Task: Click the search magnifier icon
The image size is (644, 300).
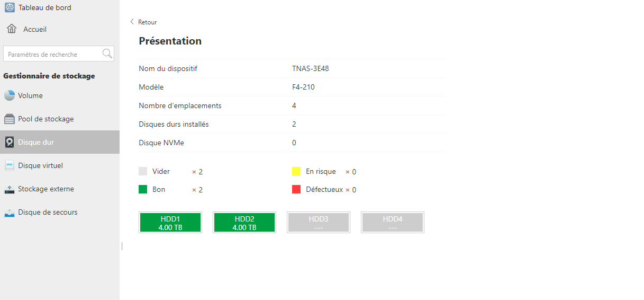Action: 107,54
